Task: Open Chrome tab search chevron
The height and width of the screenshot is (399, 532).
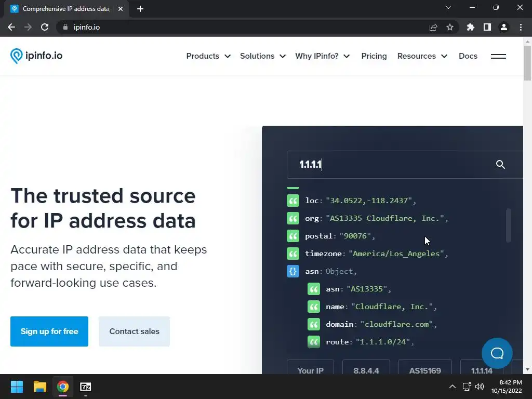Action: (x=448, y=7)
